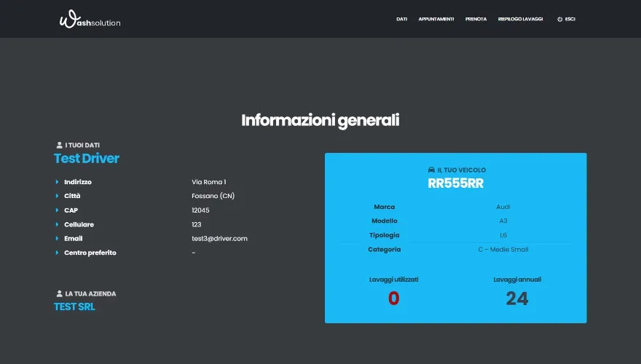Click the license plate RR555RR
This screenshot has width=641, height=364.
[456, 183]
